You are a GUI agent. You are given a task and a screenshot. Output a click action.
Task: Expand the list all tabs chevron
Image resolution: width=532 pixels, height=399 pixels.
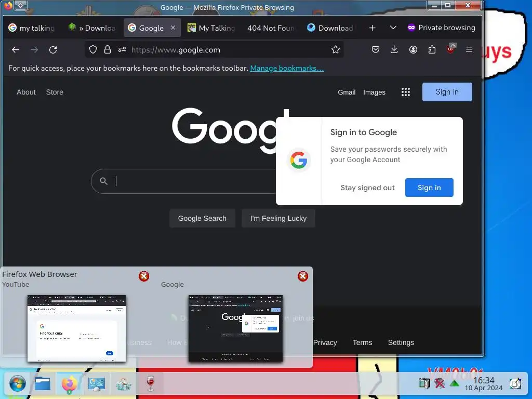(x=393, y=28)
